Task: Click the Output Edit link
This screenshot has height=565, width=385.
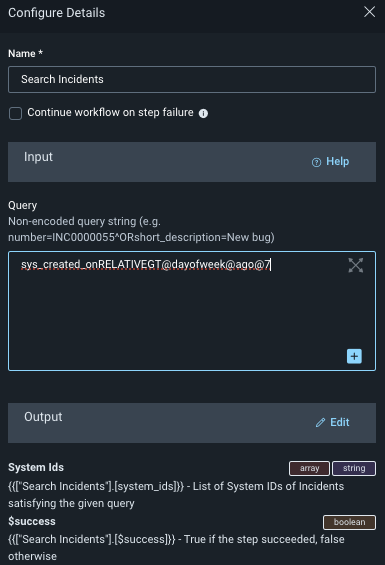Action: click(x=332, y=422)
